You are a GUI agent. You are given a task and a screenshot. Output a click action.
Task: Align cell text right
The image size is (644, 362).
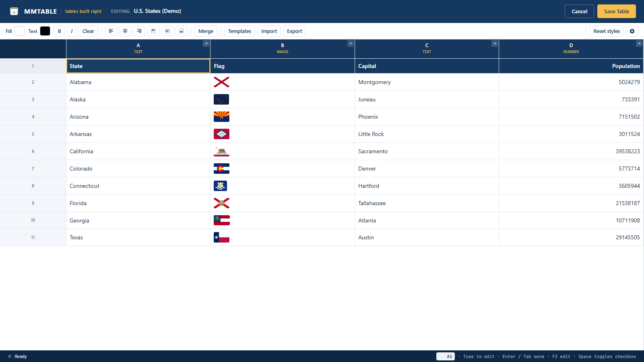[x=139, y=31]
